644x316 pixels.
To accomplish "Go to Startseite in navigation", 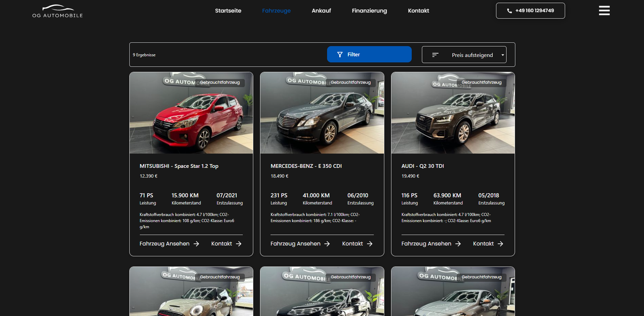I will tap(228, 11).
